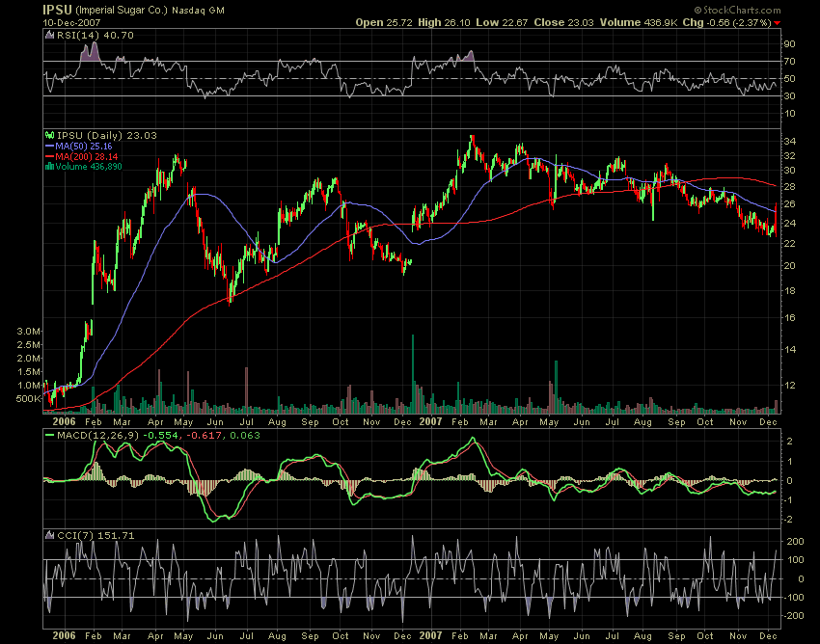Click the 90 level on the RSI axis

click(x=790, y=44)
